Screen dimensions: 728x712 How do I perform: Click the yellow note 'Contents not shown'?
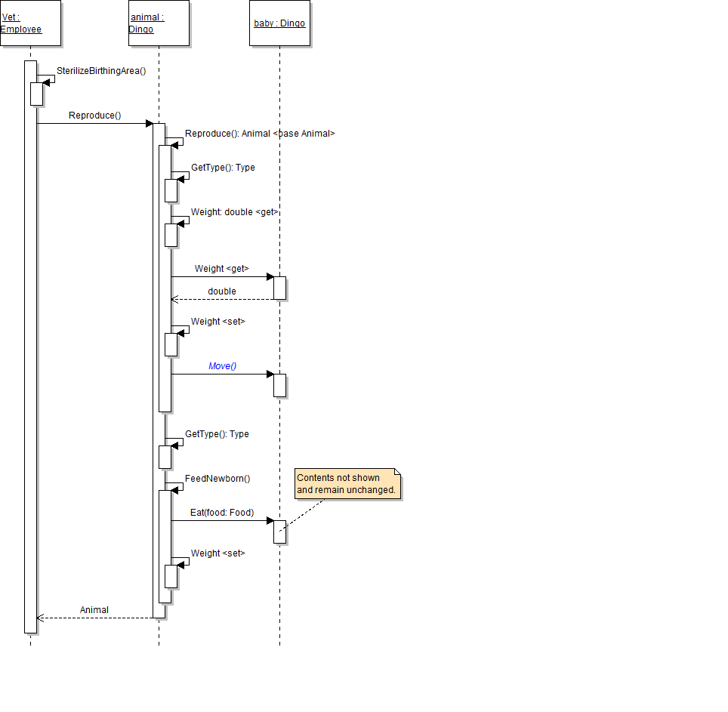tap(346, 484)
